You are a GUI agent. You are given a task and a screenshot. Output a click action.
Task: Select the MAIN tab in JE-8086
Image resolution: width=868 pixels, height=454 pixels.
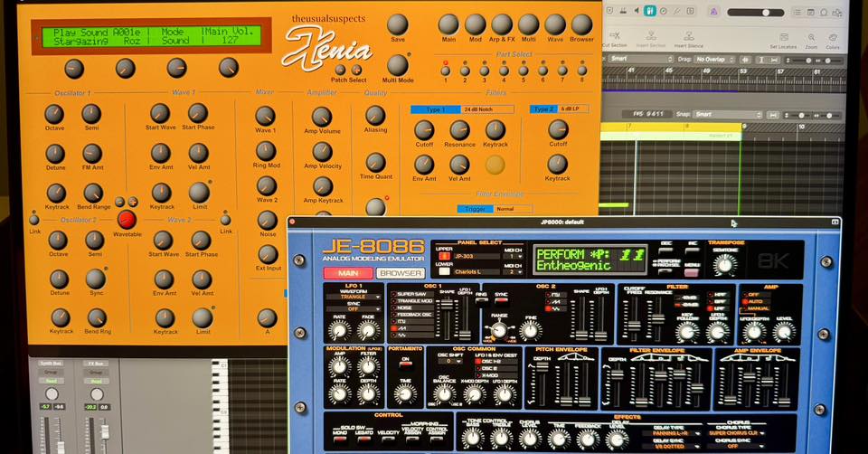(x=347, y=273)
